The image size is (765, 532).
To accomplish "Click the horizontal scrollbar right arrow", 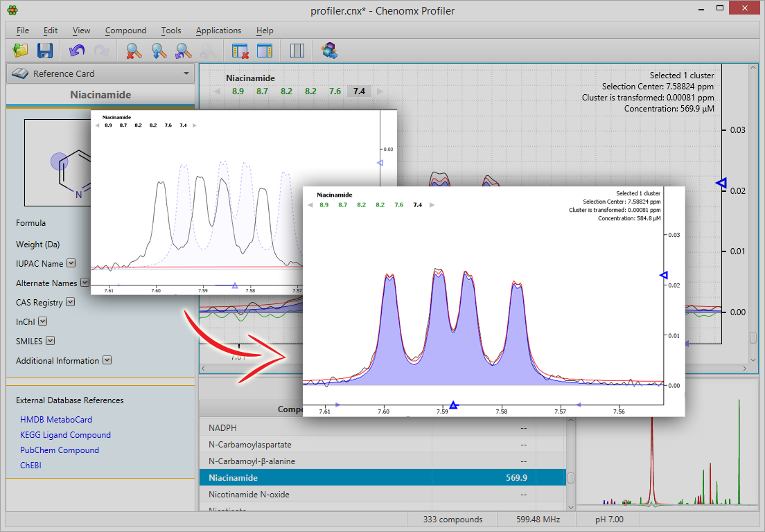I will tap(745, 368).
